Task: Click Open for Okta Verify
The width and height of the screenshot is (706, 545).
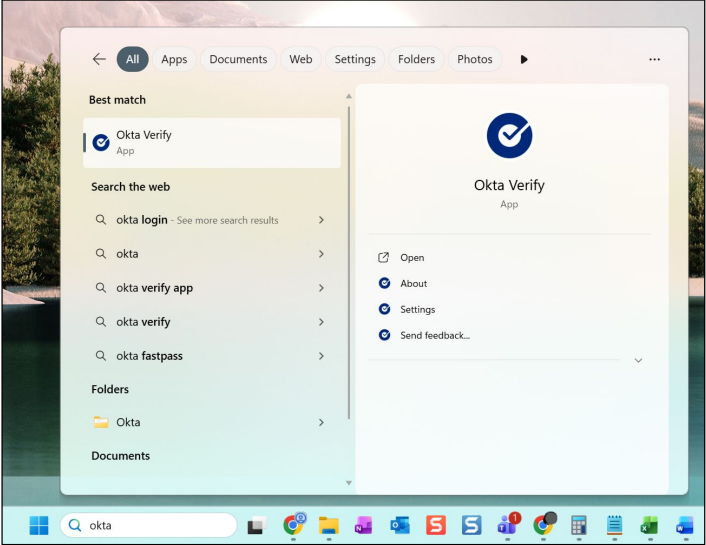Action: (412, 258)
